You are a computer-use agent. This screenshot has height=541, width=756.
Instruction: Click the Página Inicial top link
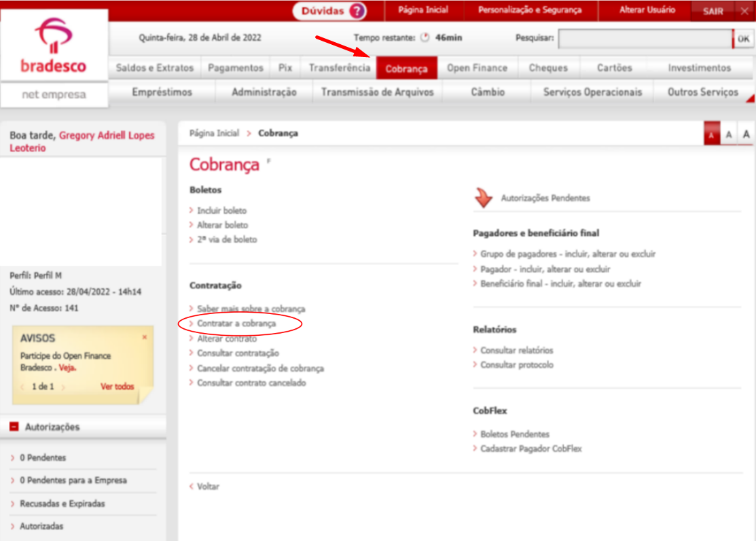tap(423, 10)
